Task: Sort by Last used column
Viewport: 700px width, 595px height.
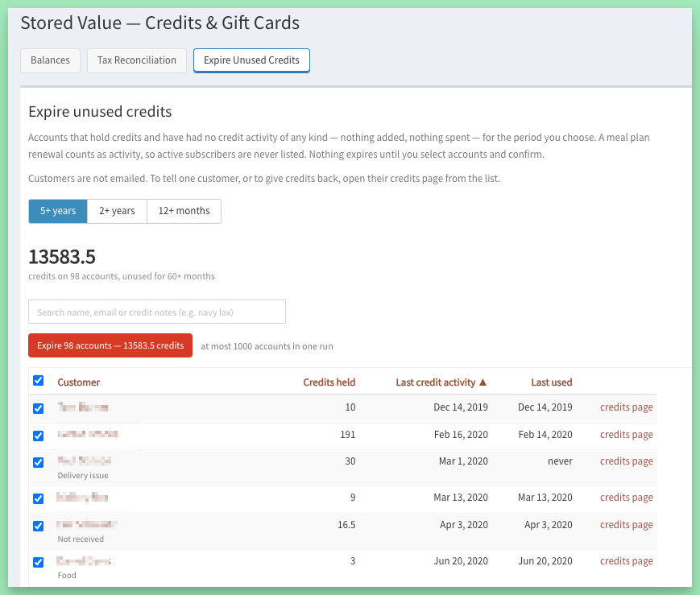Action: [x=551, y=382]
